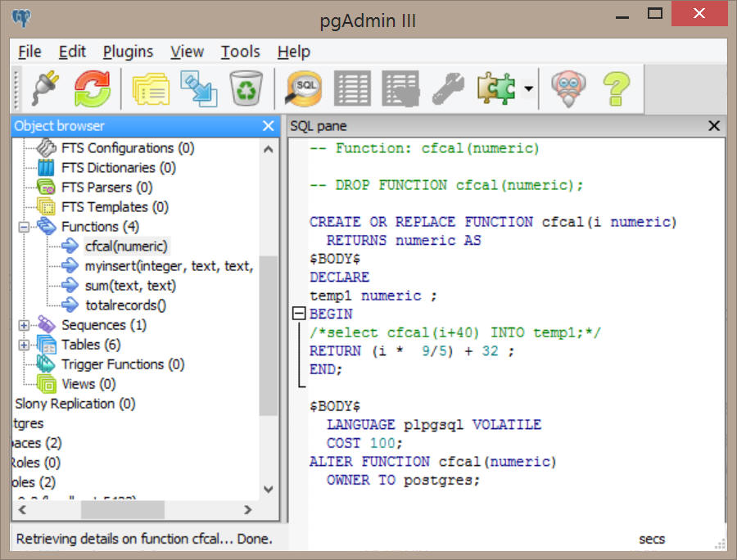The width and height of the screenshot is (737, 560).
Task: Select FTS Configurations (0) item
Action: [x=128, y=148]
